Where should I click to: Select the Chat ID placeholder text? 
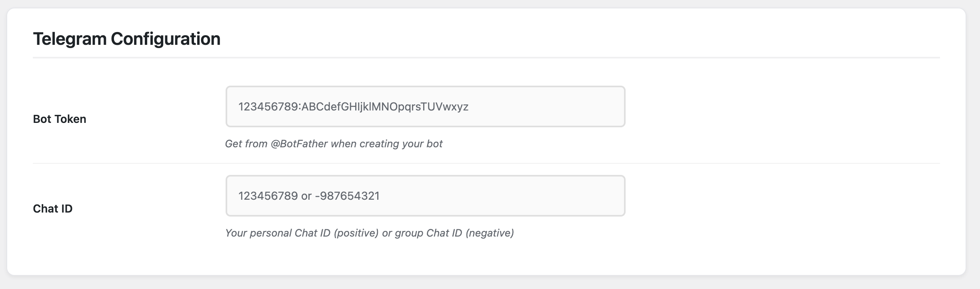[309, 196]
